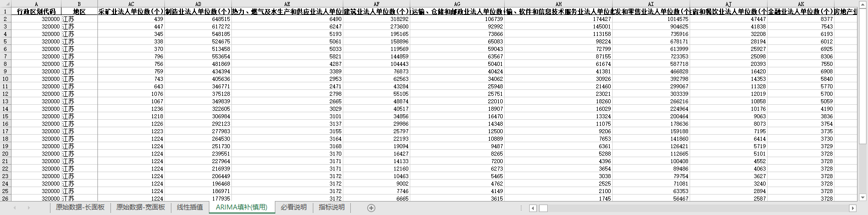The height and width of the screenshot is (215, 868).
Task: Select the ARIMA填补(慎用) sheet tab
Action: pos(242,208)
